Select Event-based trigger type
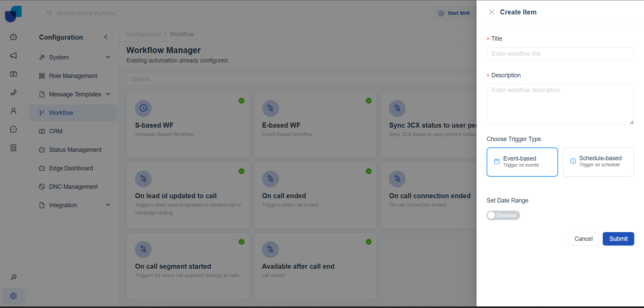644x308 pixels. 522,162
